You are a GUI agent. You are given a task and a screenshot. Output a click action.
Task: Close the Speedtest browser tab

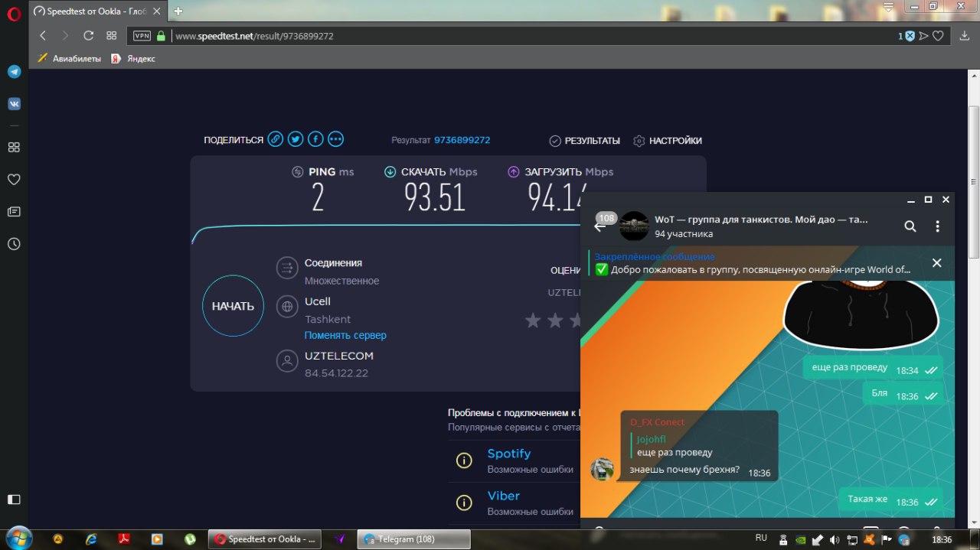pos(158,11)
